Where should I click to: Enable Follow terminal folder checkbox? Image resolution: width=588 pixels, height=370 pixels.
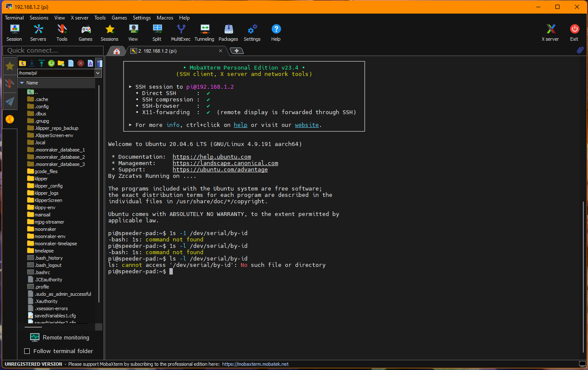(x=27, y=351)
